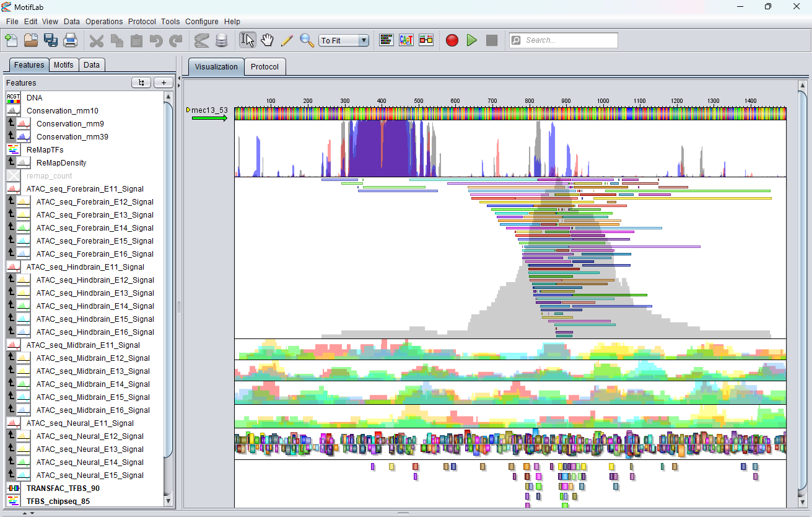Open the Motifs tab

pyautogui.click(x=64, y=65)
